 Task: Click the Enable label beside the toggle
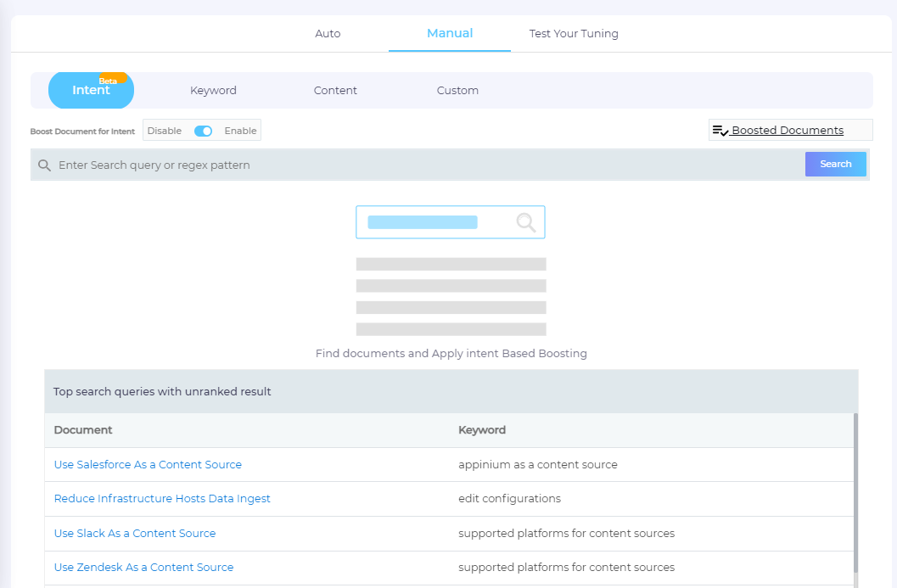(240, 131)
